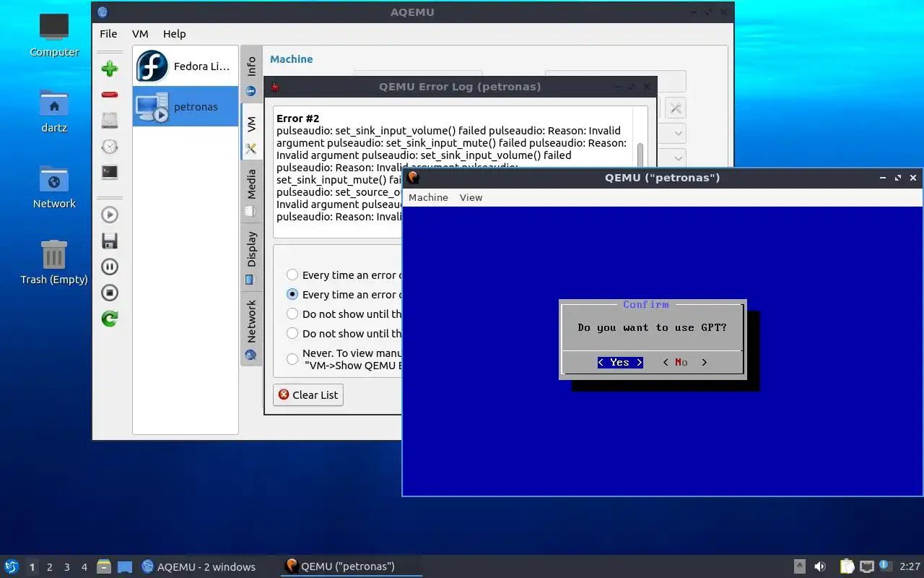The image size is (924, 578).
Task: Open the file manager launcher in taskbar
Action: click(x=105, y=566)
